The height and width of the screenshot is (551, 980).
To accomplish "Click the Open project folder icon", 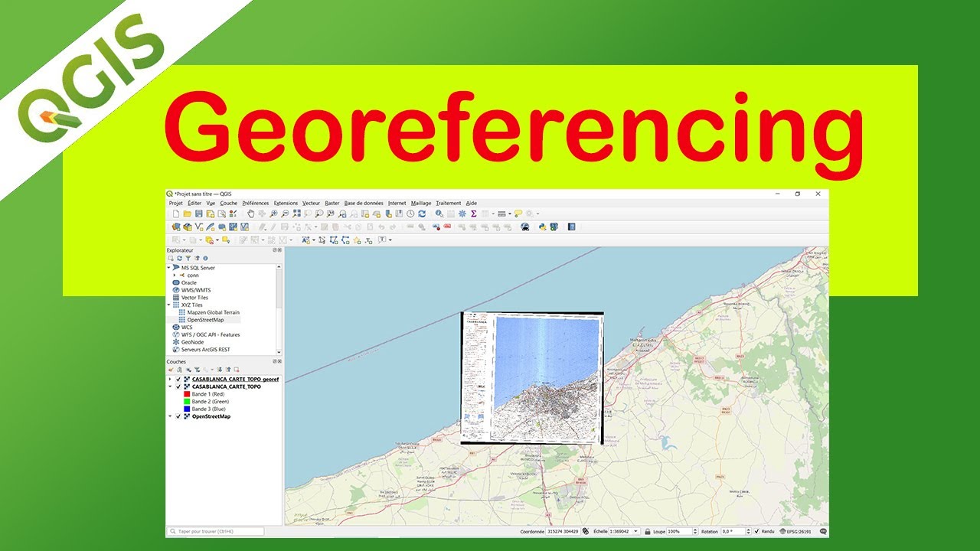I will click(x=187, y=214).
